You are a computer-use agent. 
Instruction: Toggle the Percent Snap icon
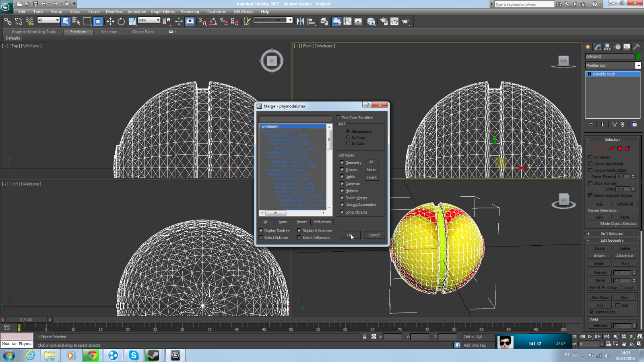[224, 21]
